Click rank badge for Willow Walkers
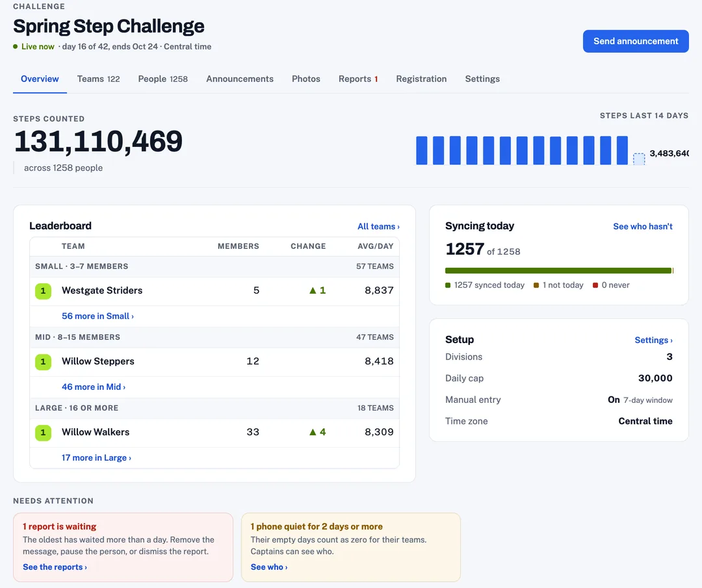Screen dimensions: 702x588 pyautogui.click(x=43, y=432)
